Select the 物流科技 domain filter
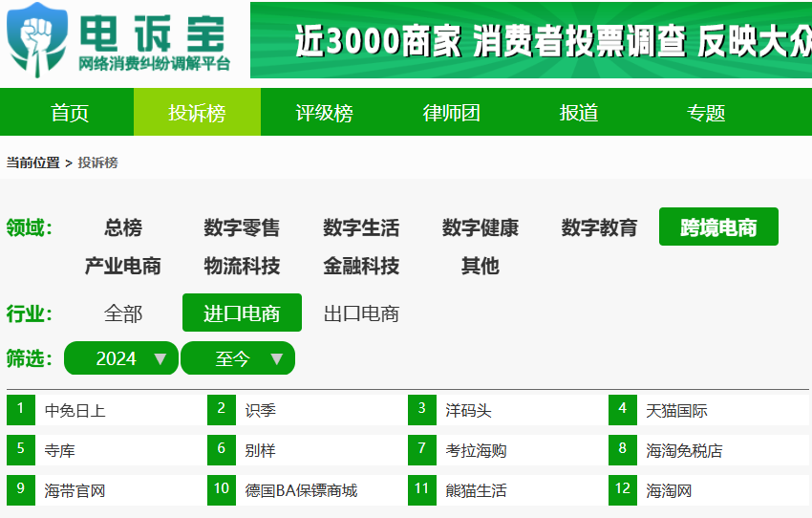 (242, 266)
